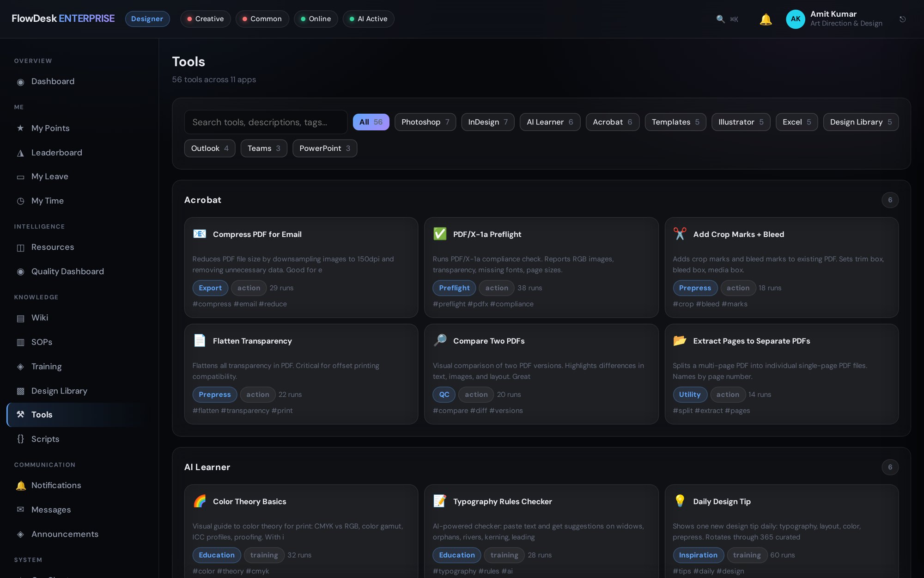Open My Points star item
This screenshot has height=578, width=924.
pos(79,128)
